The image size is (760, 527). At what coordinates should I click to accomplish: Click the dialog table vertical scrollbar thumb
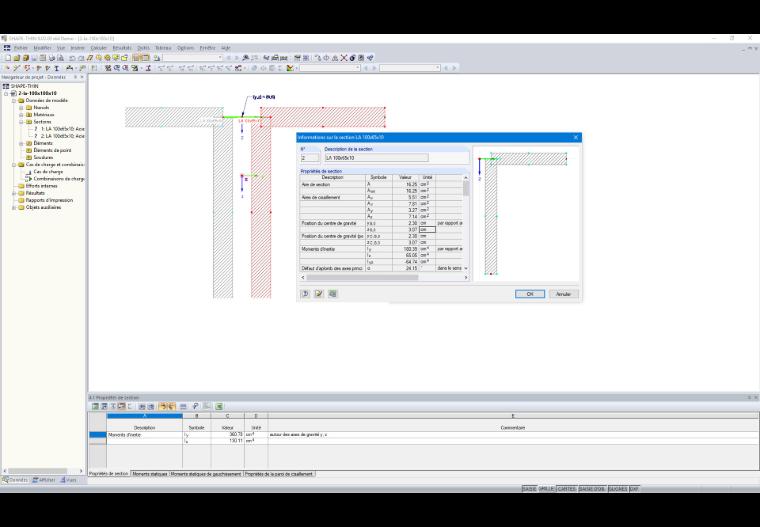(x=466, y=188)
